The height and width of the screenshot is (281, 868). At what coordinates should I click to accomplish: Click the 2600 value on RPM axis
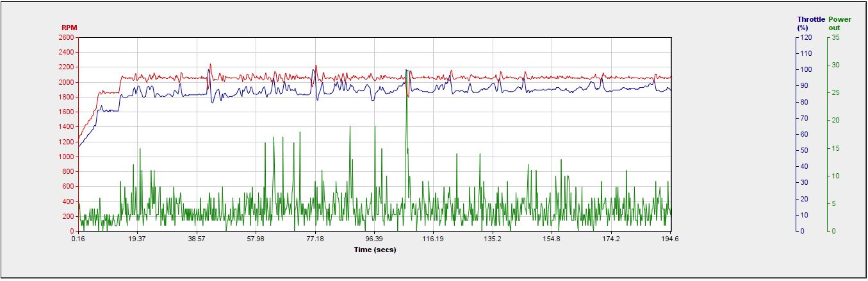coord(66,38)
